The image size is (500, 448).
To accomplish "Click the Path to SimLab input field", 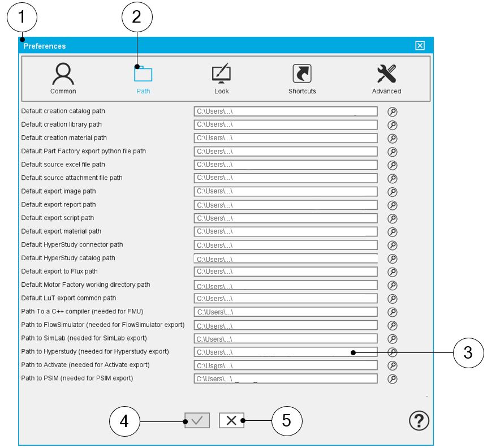I will [286, 339].
